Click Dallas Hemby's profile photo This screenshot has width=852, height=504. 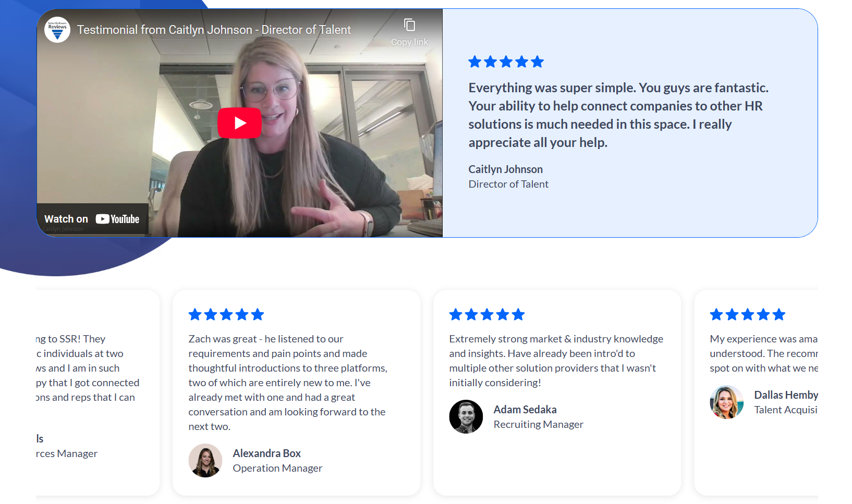727,402
